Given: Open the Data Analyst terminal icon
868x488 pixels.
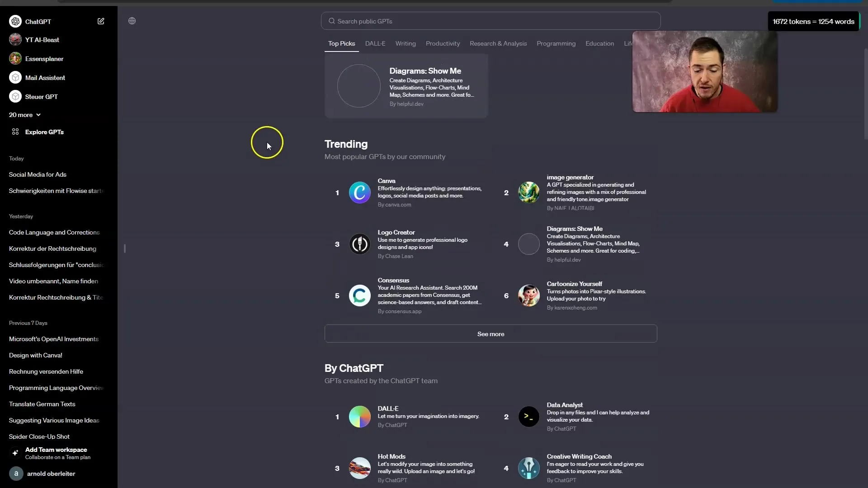Looking at the screenshot, I should (x=529, y=417).
